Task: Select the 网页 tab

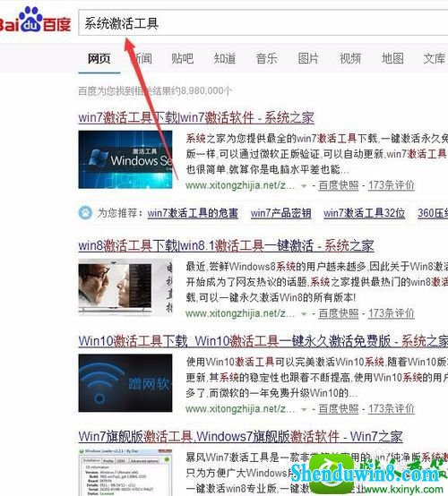Action: [x=99, y=59]
